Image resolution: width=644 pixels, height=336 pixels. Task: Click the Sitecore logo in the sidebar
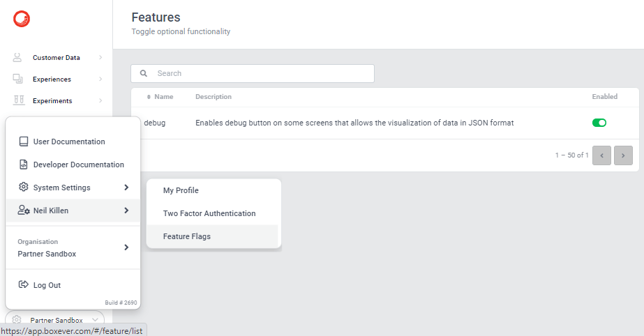[22, 20]
